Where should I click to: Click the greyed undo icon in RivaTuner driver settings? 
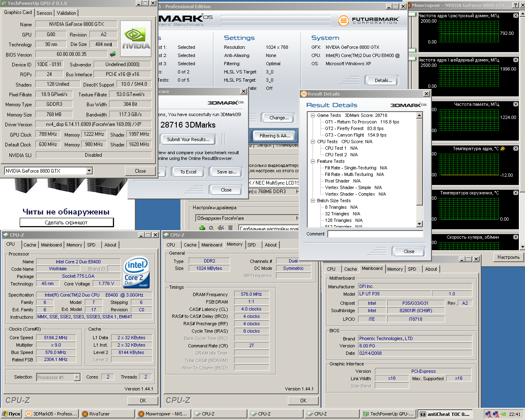coord(221,228)
